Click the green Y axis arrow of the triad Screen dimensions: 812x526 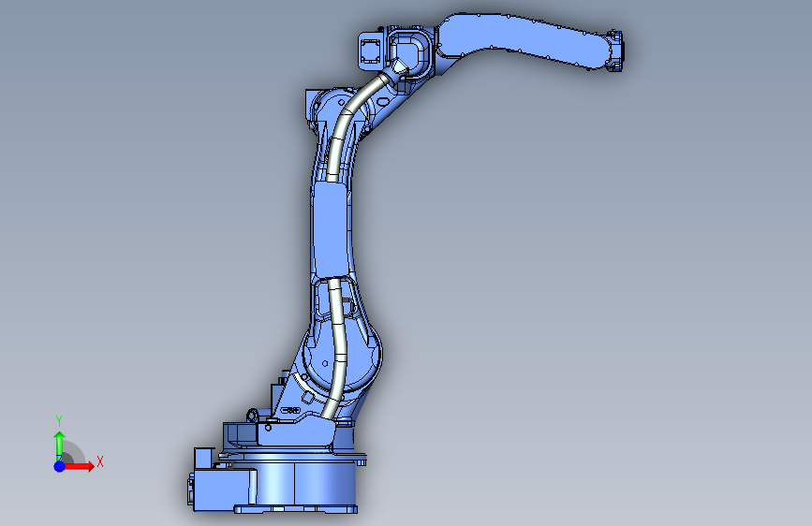(x=60, y=446)
